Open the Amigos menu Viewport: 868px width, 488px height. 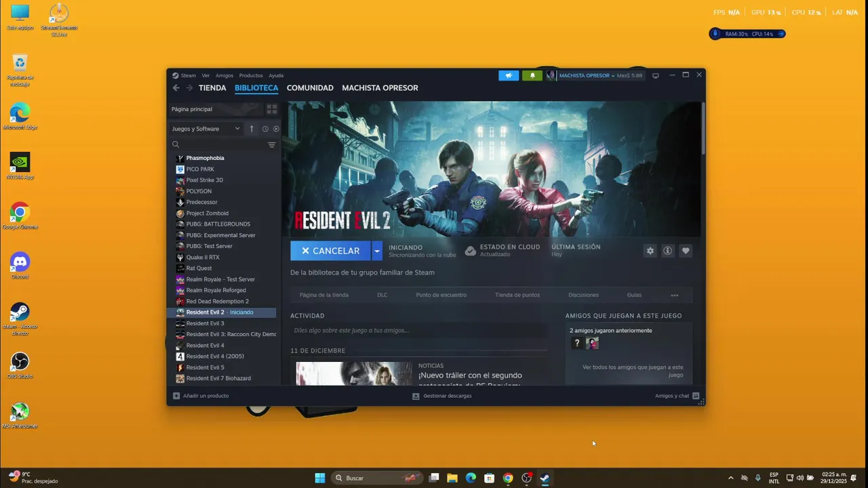[x=224, y=75]
